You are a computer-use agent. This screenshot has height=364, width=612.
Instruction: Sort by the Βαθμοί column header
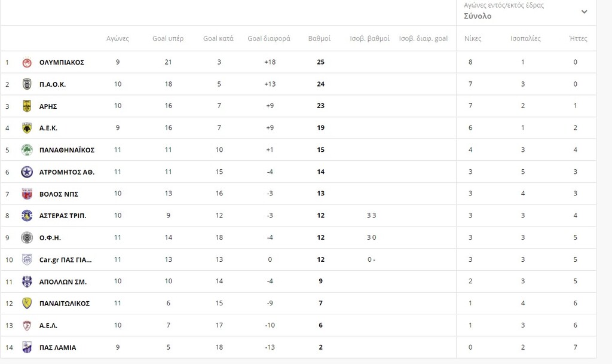(319, 38)
